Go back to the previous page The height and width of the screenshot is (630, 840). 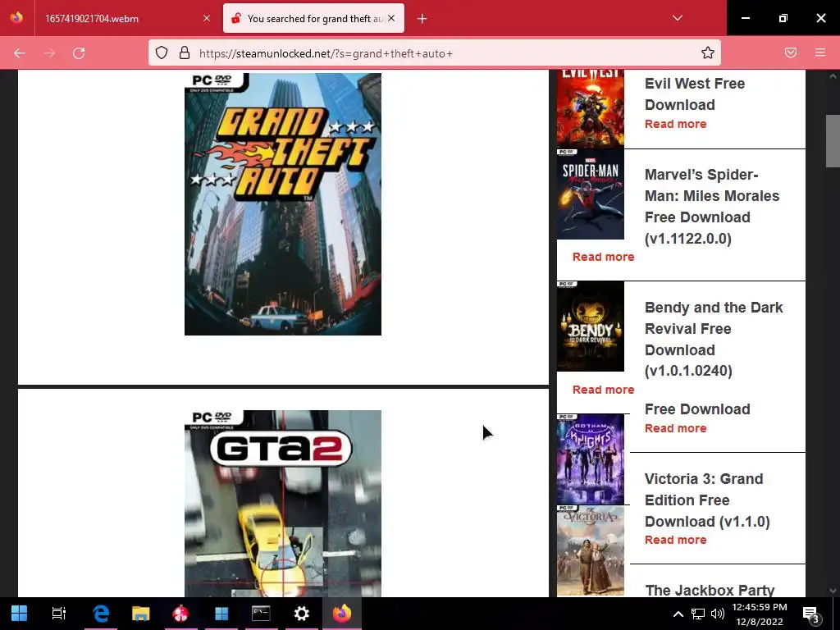pyautogui.click(x=20, y=53)
